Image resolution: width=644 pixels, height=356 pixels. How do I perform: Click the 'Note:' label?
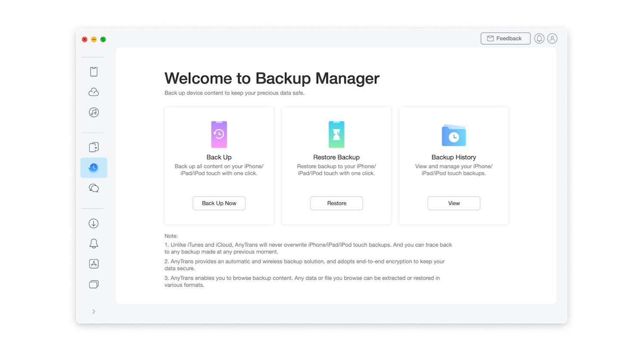coord(171,236)
